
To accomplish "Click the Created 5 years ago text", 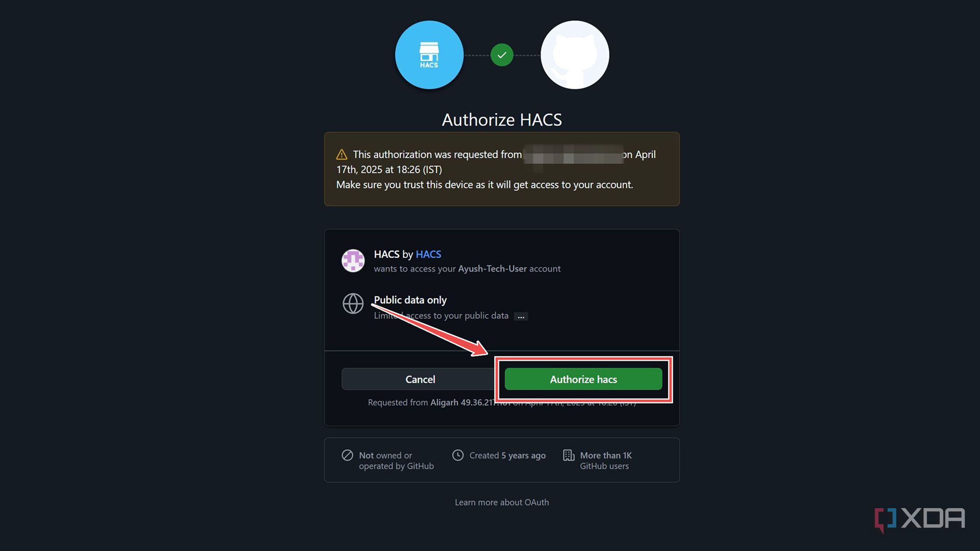I will (x=507, y=455).
